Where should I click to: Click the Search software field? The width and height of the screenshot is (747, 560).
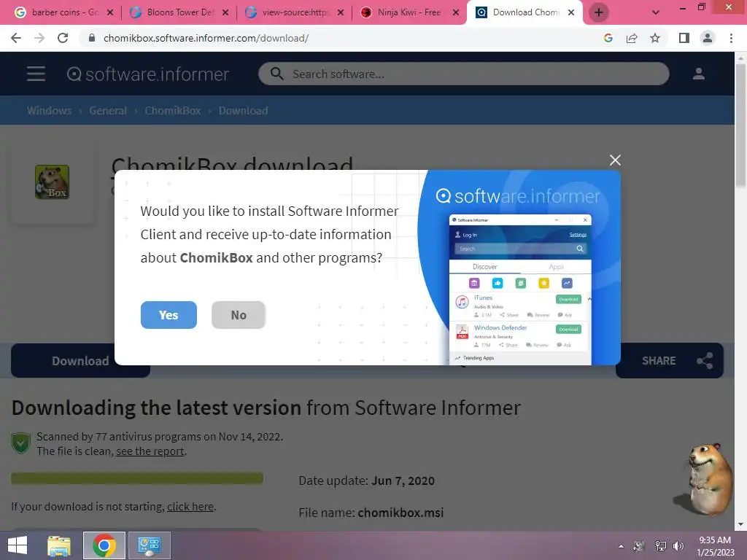463,74
